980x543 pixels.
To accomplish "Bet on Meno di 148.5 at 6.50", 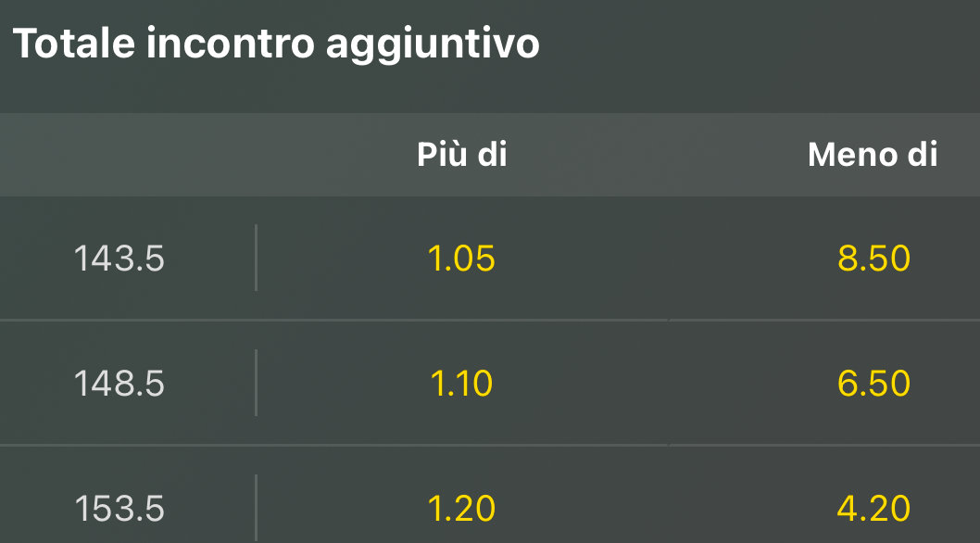I will pos(873,383).
